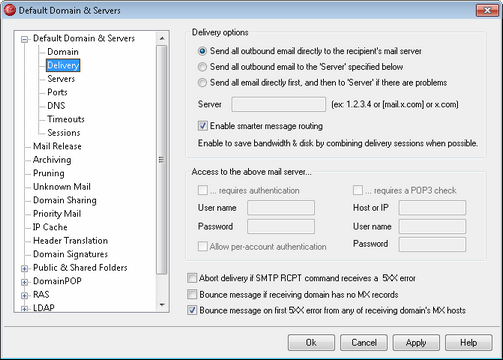
Task: Expand the DomainPOP tree node
Action: [x=24, y=282]
